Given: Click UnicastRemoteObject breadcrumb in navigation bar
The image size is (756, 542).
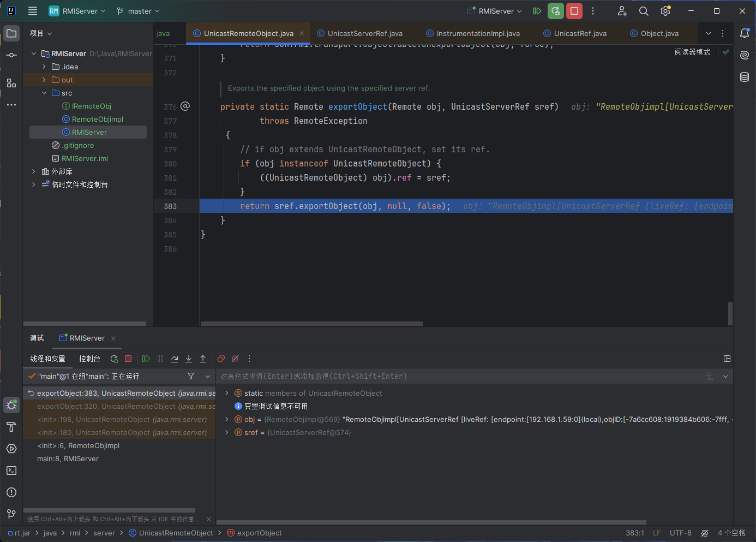Looking at the screenshot, I should pos(171,533).
